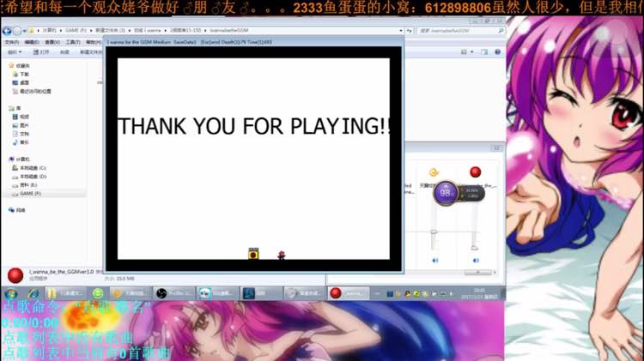The image size is (644, 361).
Task: Click the 刻录 toolbar button
Action: click(64, 52)
